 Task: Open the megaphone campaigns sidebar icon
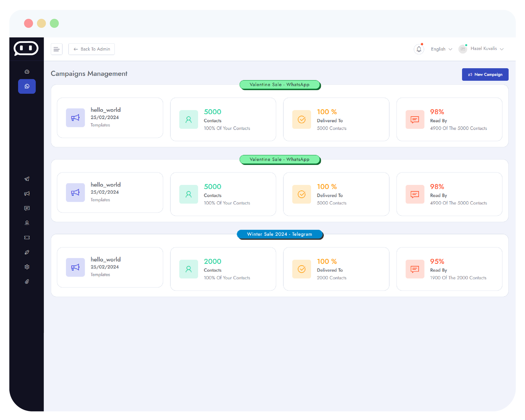click(27, 194)
